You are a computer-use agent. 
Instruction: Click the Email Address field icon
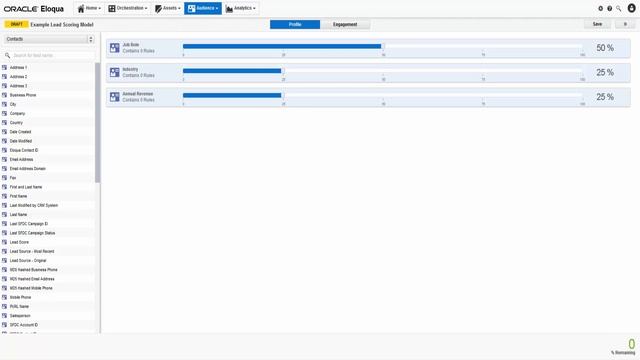coord(4,159)
